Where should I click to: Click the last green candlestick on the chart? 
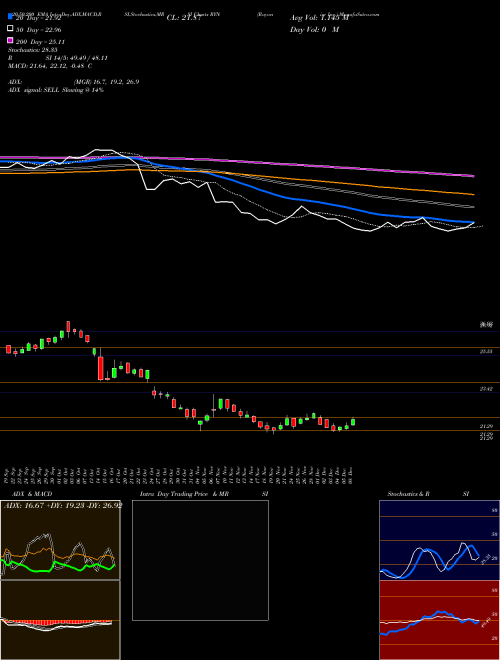coord(353,422)
